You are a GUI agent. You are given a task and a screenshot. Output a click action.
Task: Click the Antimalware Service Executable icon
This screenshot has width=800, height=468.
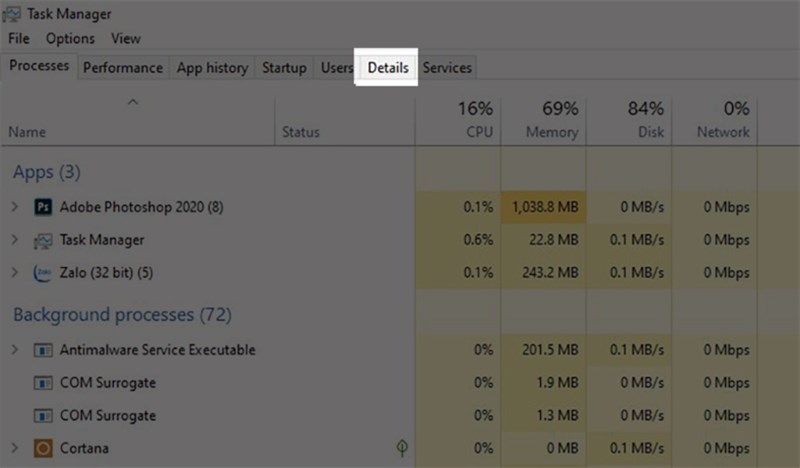click(43, 350)
